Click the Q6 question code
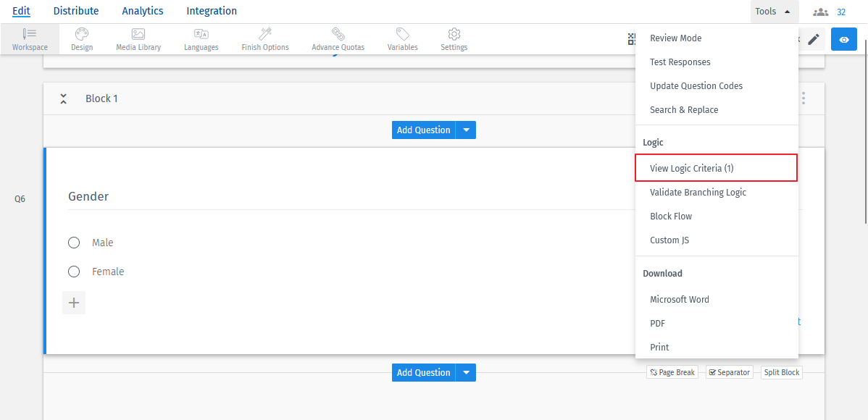The width and height of the screenshot is (868, 420). click(20, 198)
